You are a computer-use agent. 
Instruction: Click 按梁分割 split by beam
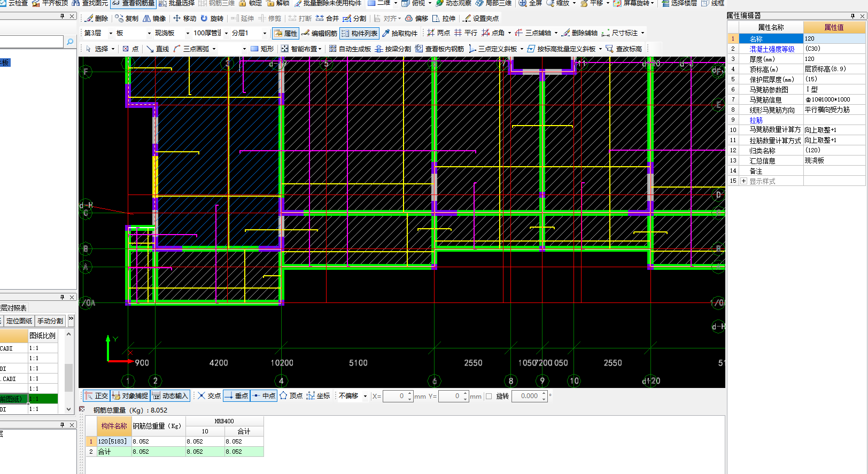tap(393, 49)
